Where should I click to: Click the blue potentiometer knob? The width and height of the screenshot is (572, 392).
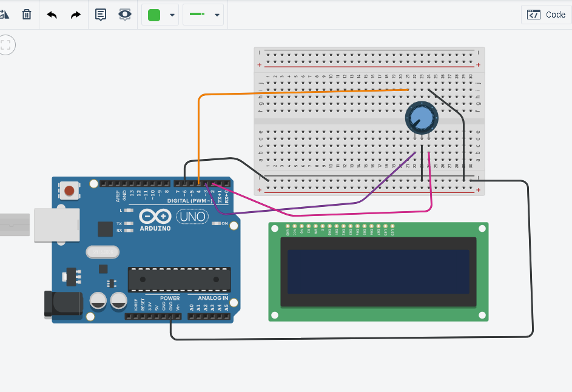click(421, 117)
